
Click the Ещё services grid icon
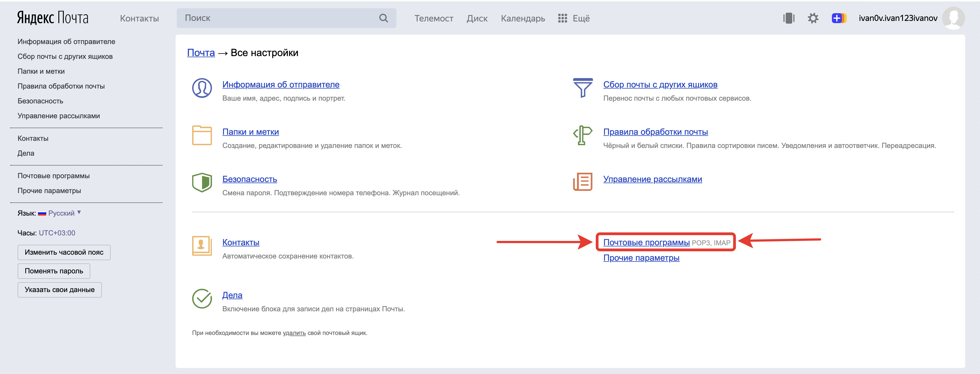click(562, 18)
